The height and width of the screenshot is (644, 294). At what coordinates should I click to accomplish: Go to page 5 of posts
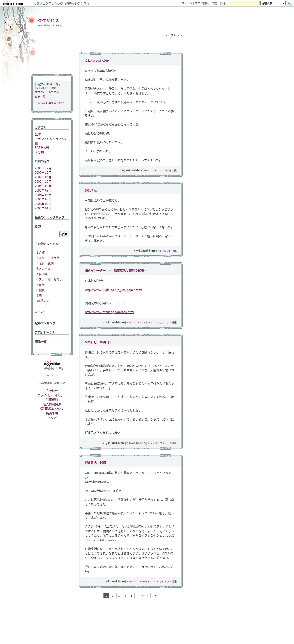click(132, 595)
